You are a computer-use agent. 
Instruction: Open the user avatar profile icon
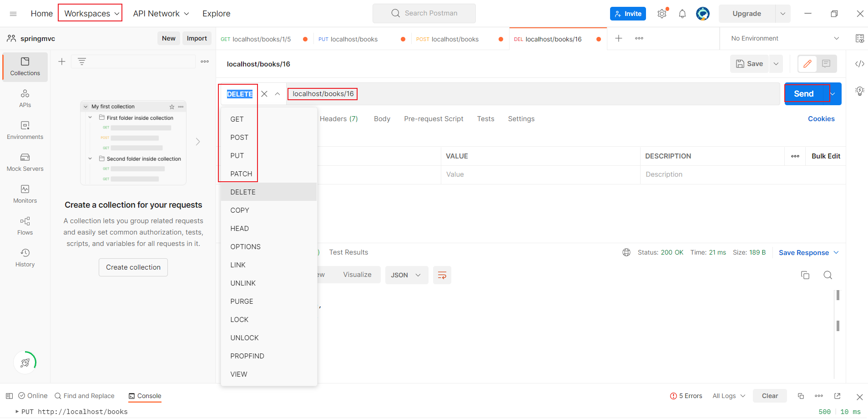(x=703, y=14)
